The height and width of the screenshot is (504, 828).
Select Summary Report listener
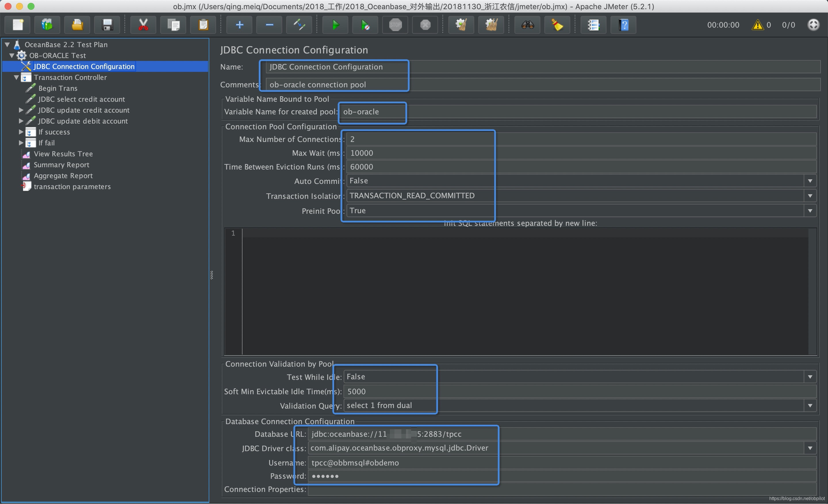tap(62, 164)
